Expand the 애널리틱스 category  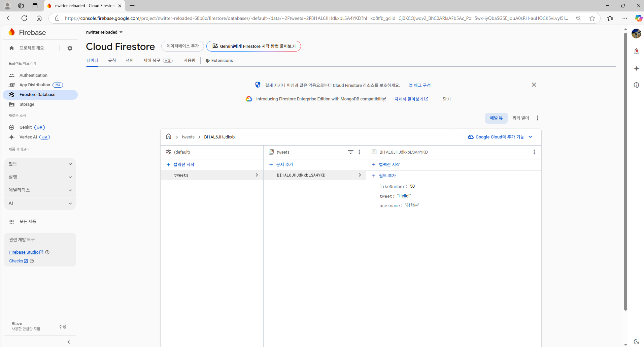tap(40, 190)
